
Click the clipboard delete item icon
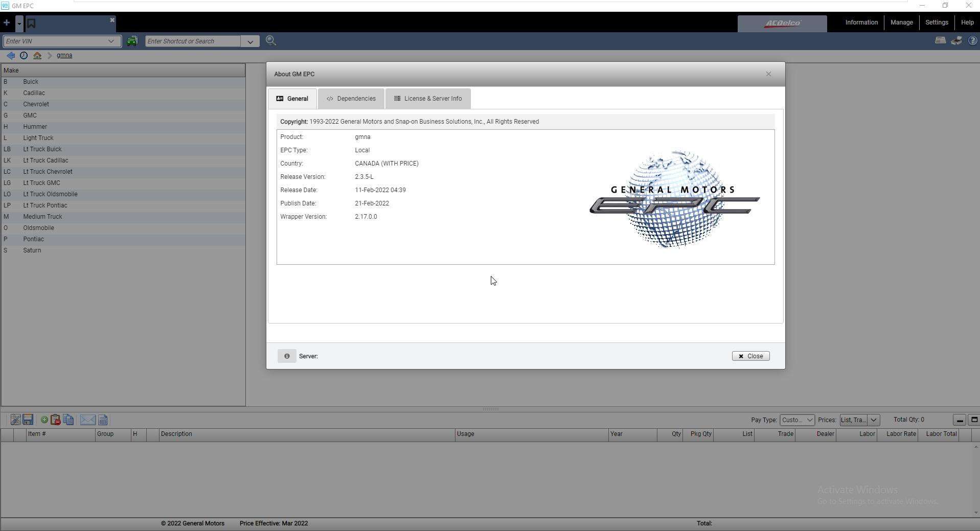coord(56,420)
